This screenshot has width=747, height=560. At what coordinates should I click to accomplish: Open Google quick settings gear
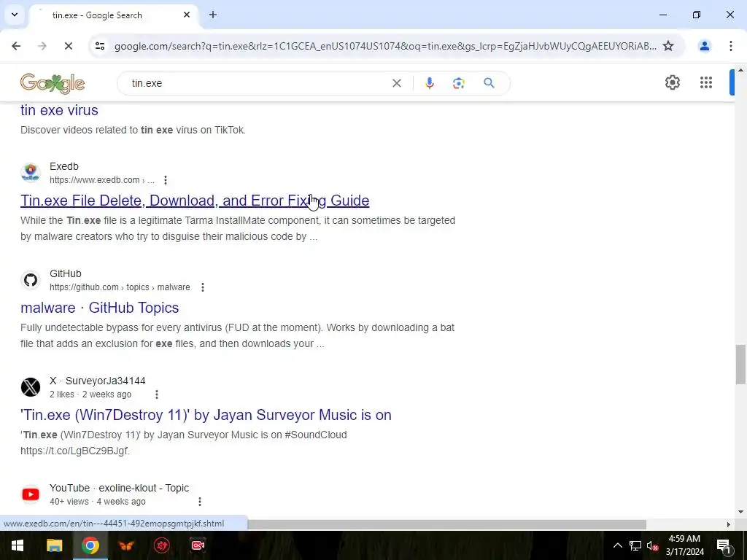[672, 82]
